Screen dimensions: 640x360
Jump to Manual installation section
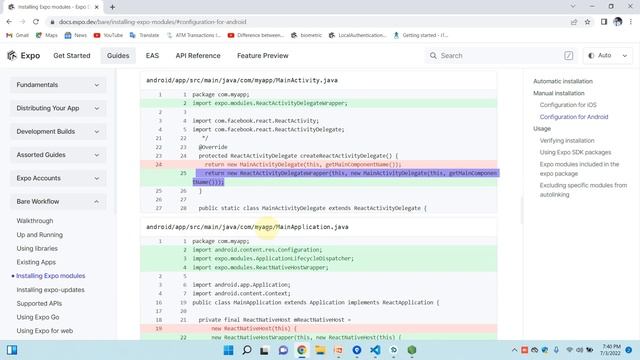pyautogui.click(x=558, y=93)
